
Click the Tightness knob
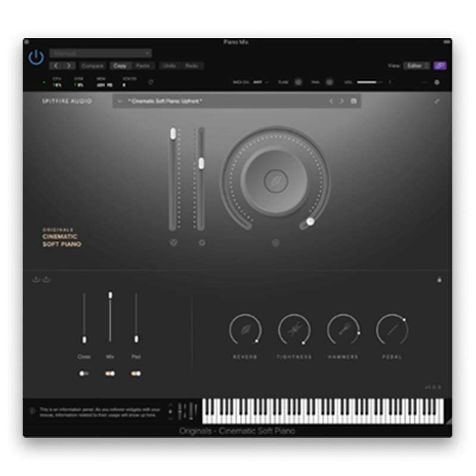click(294, 330)
